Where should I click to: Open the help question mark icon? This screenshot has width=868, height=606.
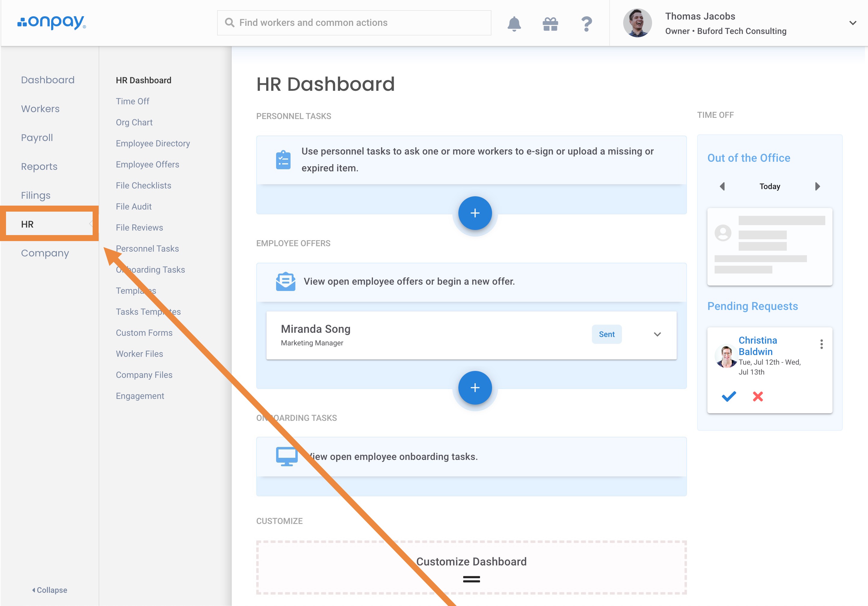pyautogui.click(x=586, y=23)
